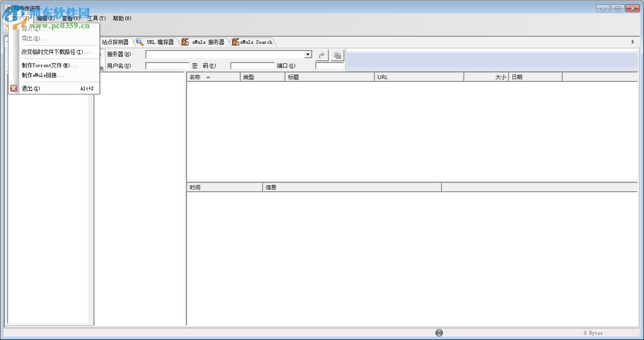The image size is (644, 340).
Task: Click the status indicator circle in the status bar
Action: tap(439, 333)
